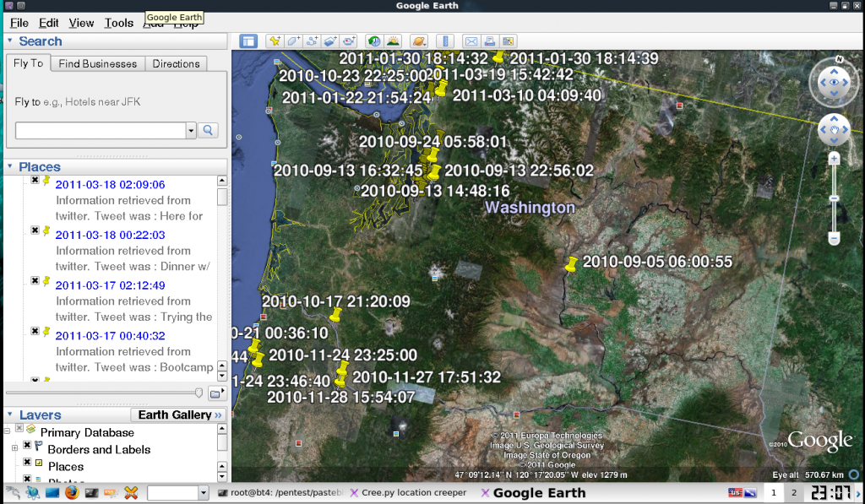The height and width of the screenshot is (504, 865).
Task: Open the Tools menu
Action: pos(119,23)
